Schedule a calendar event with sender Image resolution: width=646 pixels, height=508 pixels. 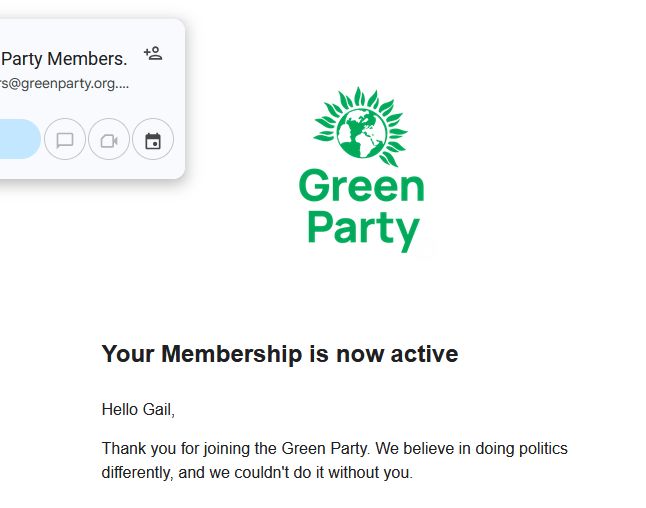[153, 139]
